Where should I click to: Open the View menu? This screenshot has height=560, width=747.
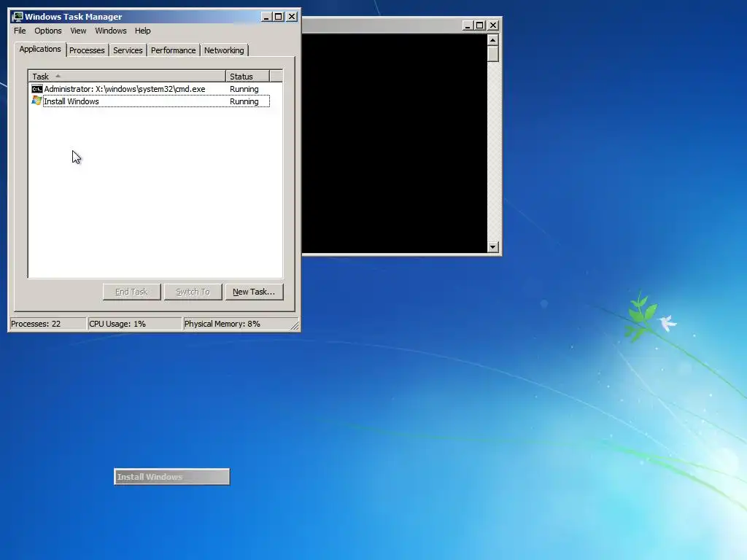[x=78, y=31]
